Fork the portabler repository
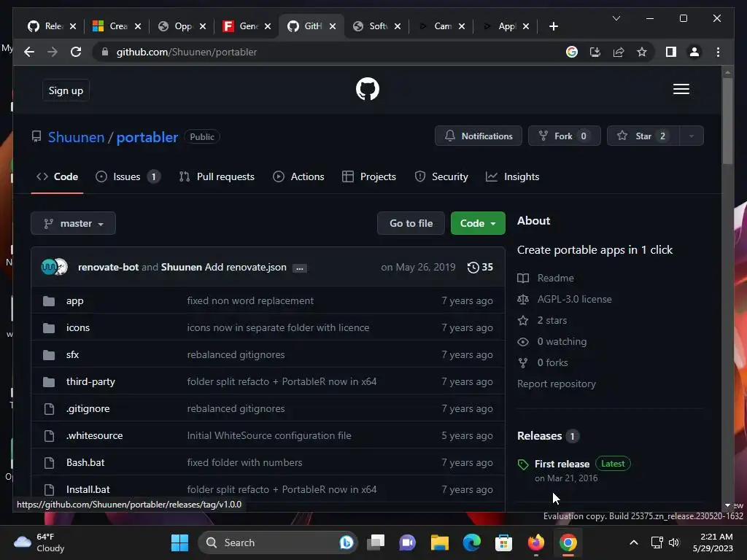 click(564, 136)
